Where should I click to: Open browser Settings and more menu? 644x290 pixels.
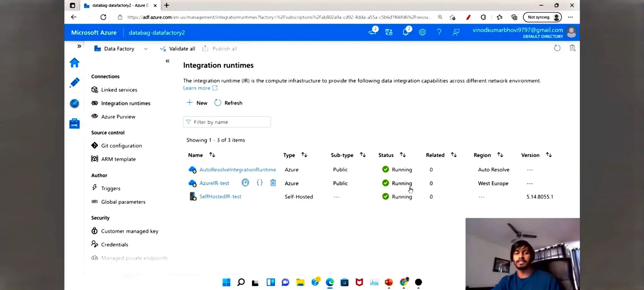click(570, 17)
